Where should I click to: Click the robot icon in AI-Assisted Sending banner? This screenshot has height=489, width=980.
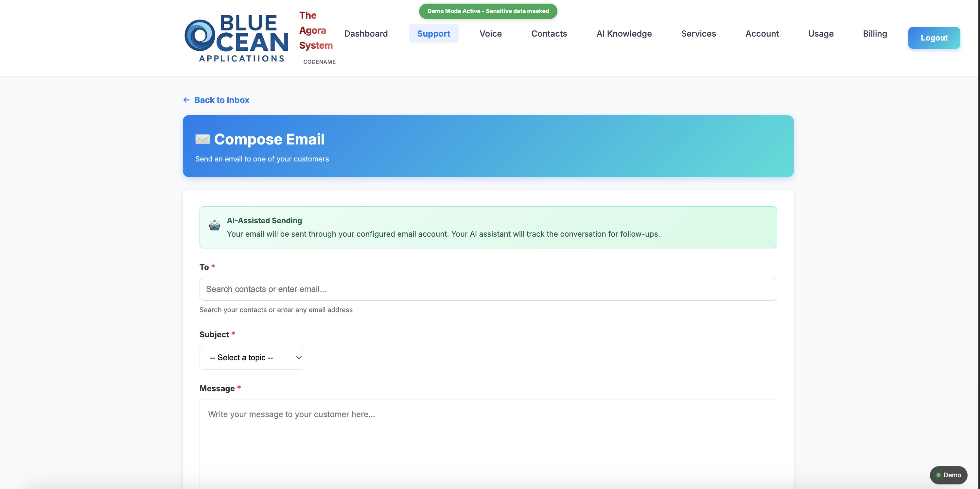click(x=214, y=224)
